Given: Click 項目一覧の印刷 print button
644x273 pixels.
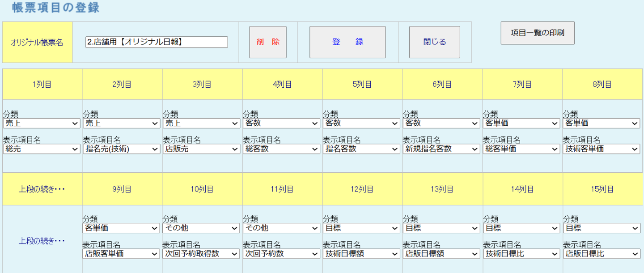Looking at the screenshot, I should pos(537,33).
